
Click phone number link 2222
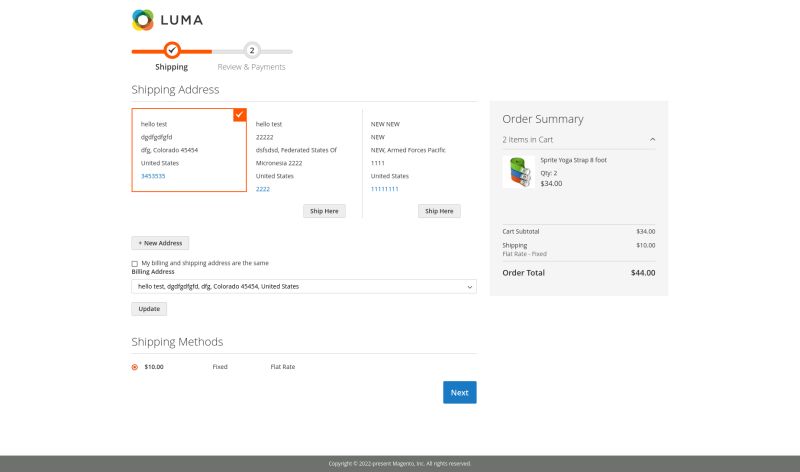[x=263, y=189]
